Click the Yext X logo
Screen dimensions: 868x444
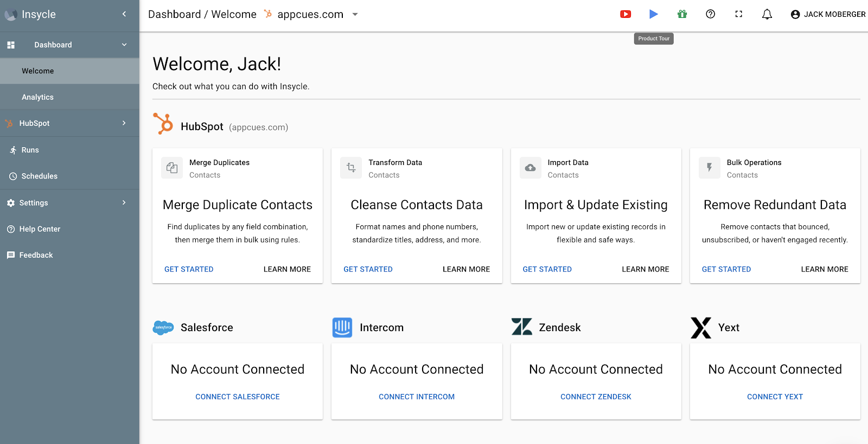pos(701,328)
